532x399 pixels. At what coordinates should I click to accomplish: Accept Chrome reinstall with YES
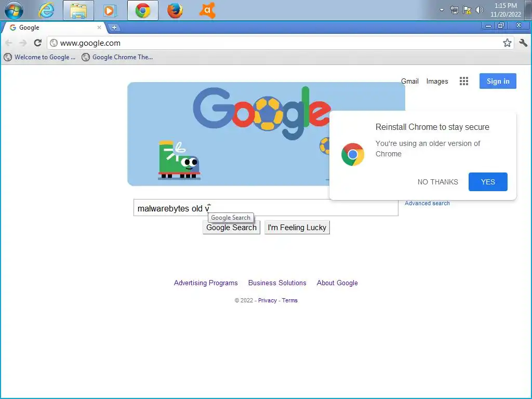[x=488, y=182]
